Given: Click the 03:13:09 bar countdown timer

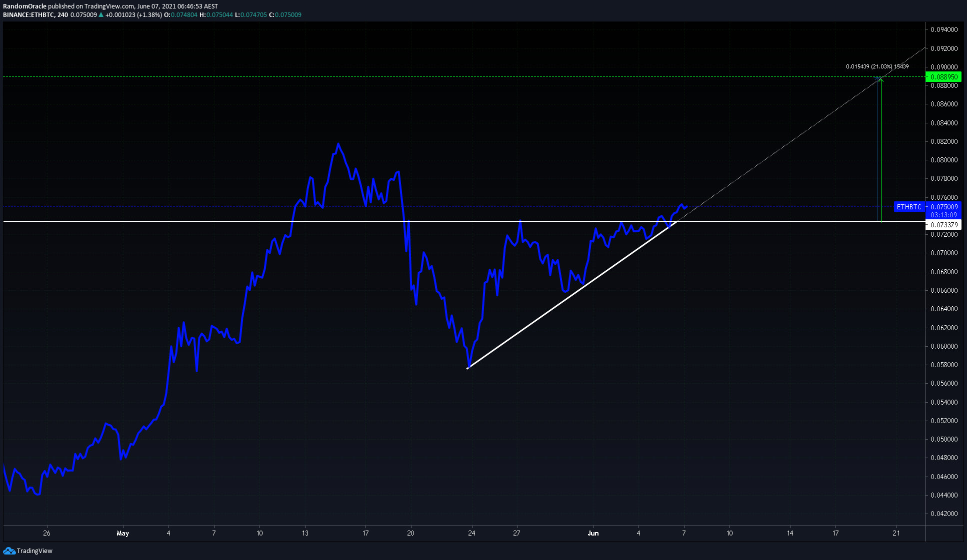Looking at the screenshot, I should 943,215.
